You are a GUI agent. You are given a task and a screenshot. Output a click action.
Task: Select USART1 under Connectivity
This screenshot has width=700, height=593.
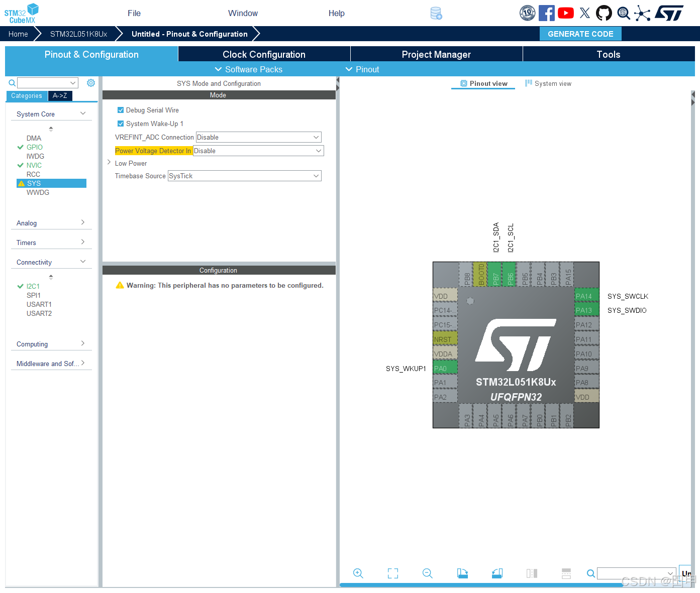click(39, 304)
